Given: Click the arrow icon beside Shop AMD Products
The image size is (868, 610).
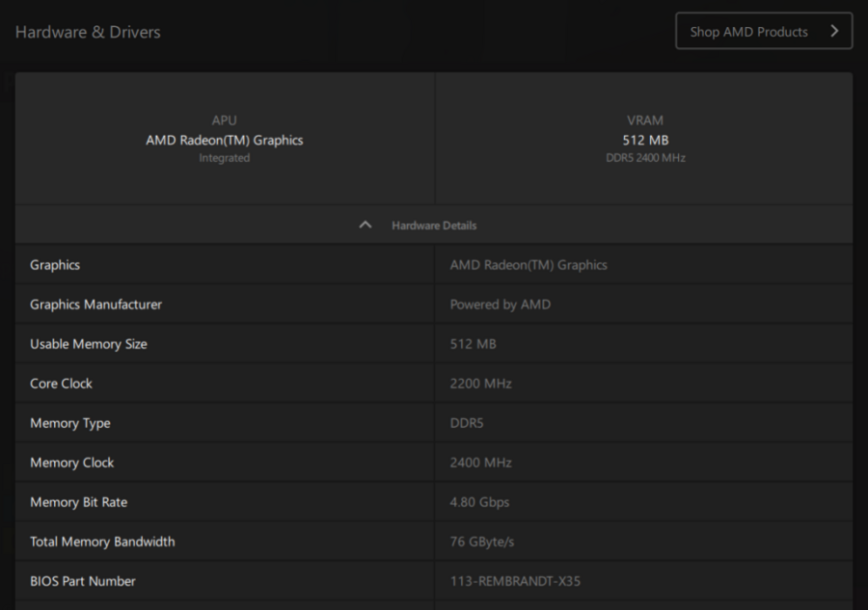Looking at the screenshot, I should [834, 32].
